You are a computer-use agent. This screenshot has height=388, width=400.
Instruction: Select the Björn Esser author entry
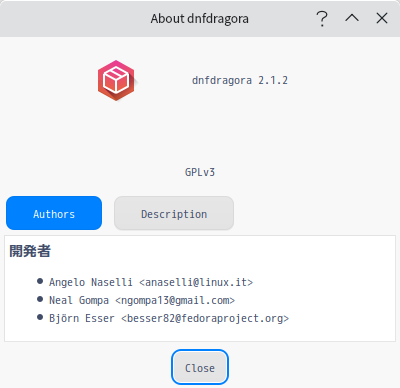[169, 318]
